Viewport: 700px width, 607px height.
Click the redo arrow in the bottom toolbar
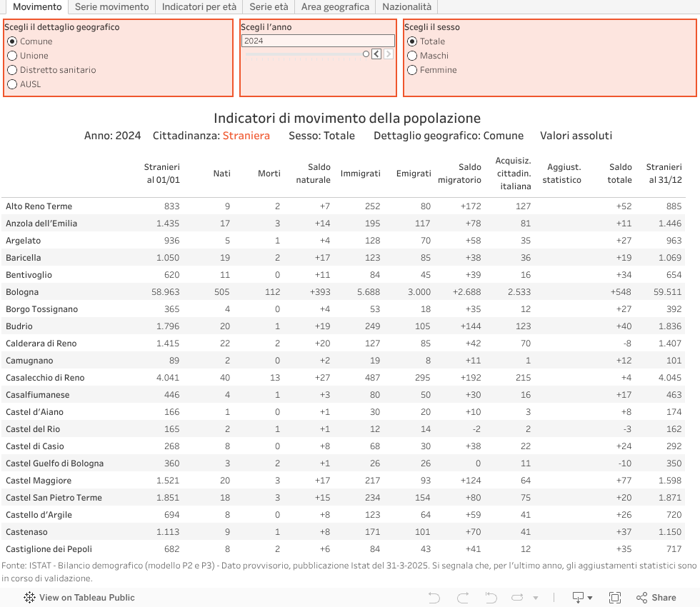point(462,598)
